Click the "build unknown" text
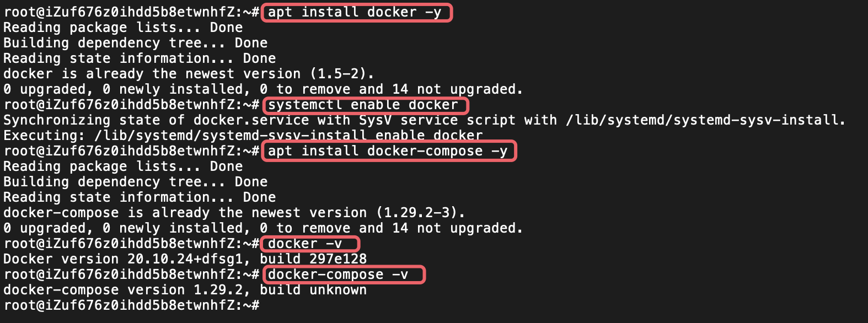 pyautogui.click(x=313, y=290)
